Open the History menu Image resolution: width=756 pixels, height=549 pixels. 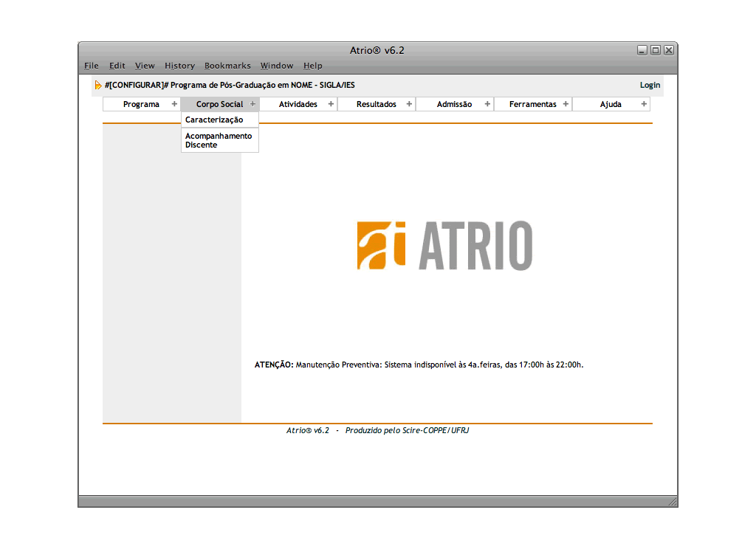(179, 66)
